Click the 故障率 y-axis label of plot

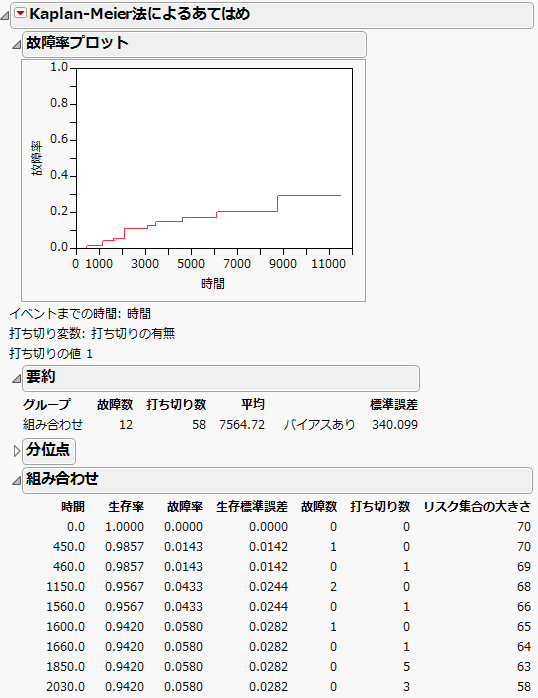pyautogui.click(x=36, y=158)
